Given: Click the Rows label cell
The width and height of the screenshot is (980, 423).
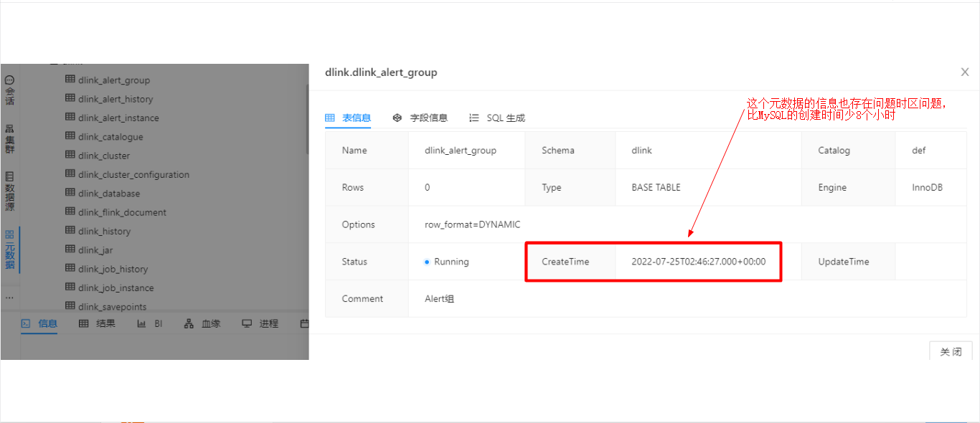Looking at the screenshot, I should click(x=367, y=187).
